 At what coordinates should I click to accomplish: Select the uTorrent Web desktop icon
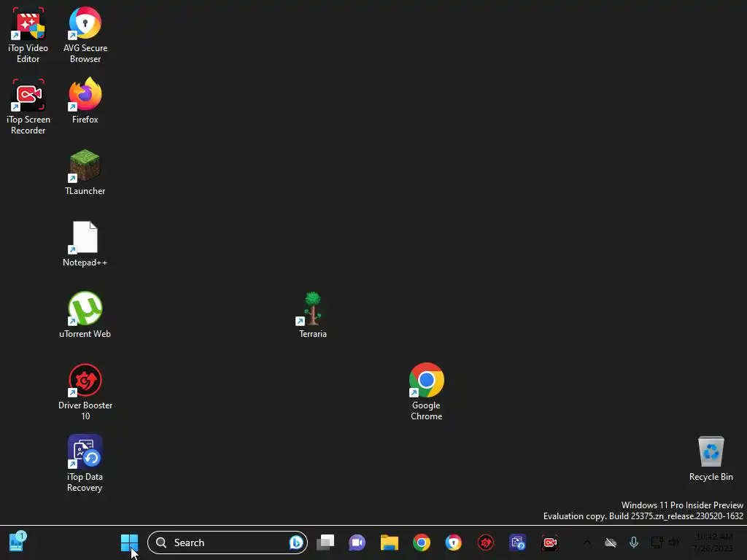click(x=85, y=315)
